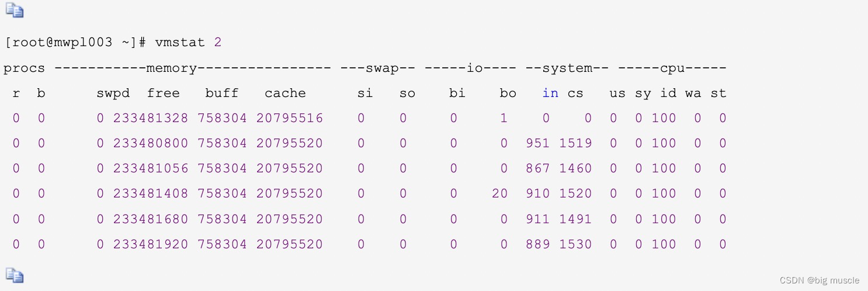Click the "buff" column header

tap(223, 93)
